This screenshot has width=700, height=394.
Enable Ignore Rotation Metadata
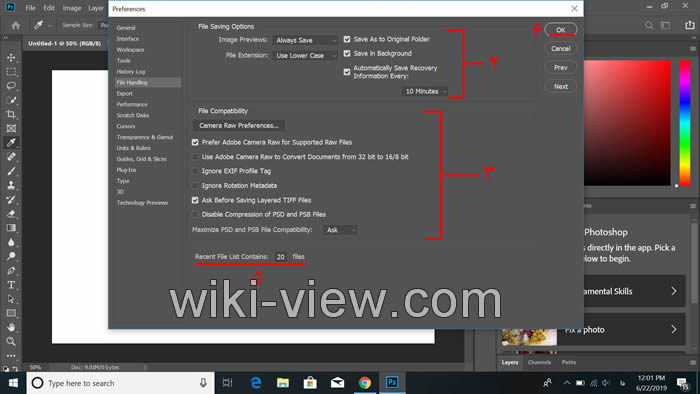click(195, 186)
